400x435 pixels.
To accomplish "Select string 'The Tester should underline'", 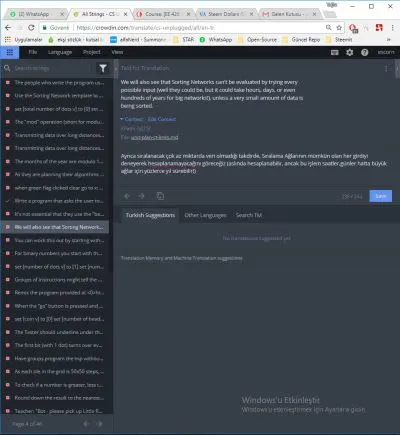I will [x=56, y=332].
